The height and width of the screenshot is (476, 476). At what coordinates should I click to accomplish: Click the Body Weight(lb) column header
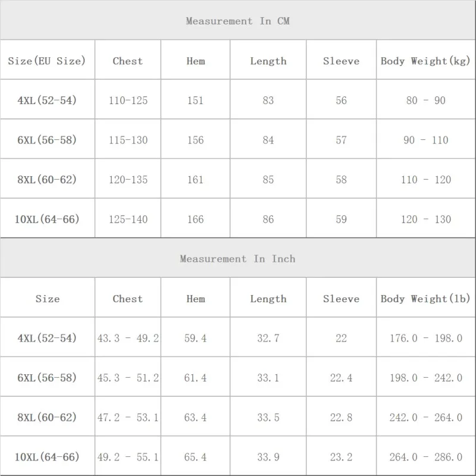coord(425,299)
